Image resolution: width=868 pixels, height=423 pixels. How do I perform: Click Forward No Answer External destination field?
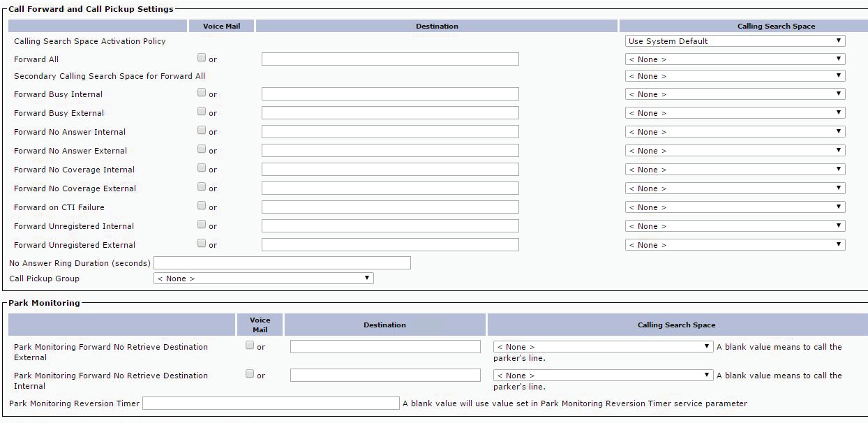coord(390,151)
